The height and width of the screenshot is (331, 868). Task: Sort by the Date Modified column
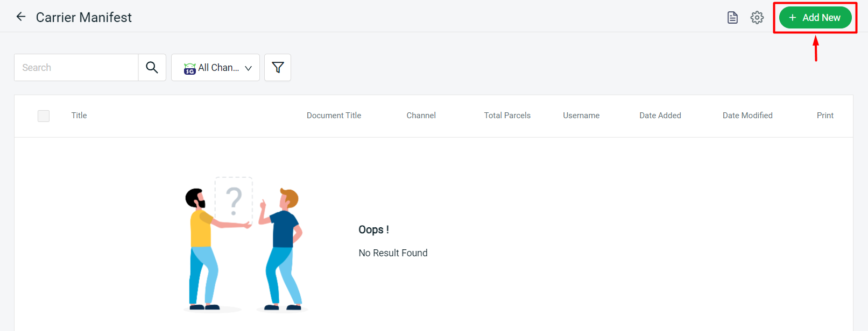pyautogui.click(x=747, y=116)
